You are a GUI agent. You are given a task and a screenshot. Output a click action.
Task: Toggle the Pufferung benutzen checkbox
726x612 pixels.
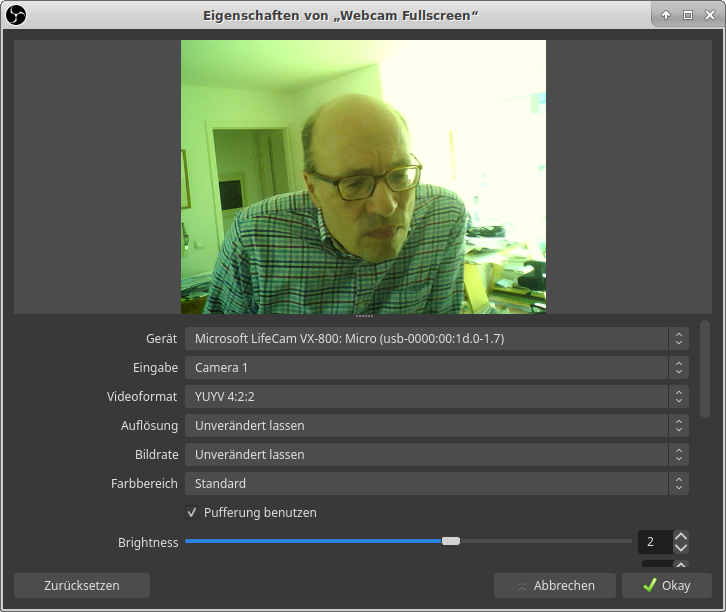192,512
